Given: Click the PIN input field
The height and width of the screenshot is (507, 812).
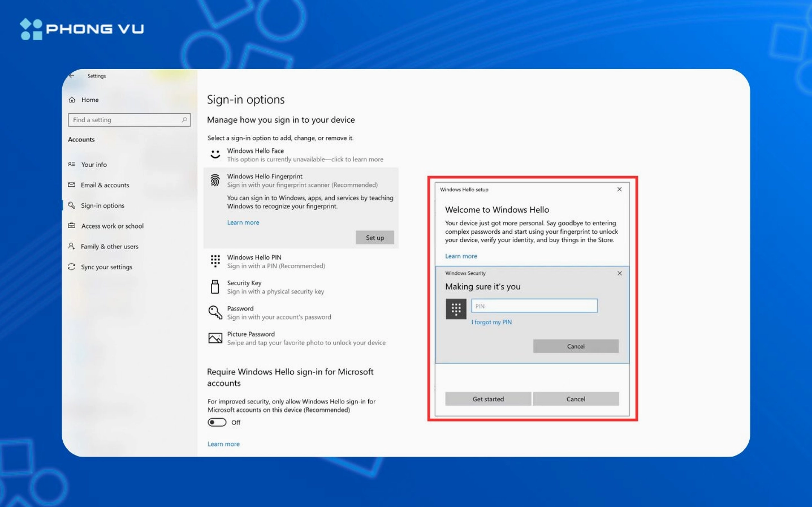Looking at the screenshot, I should point(534,306).
